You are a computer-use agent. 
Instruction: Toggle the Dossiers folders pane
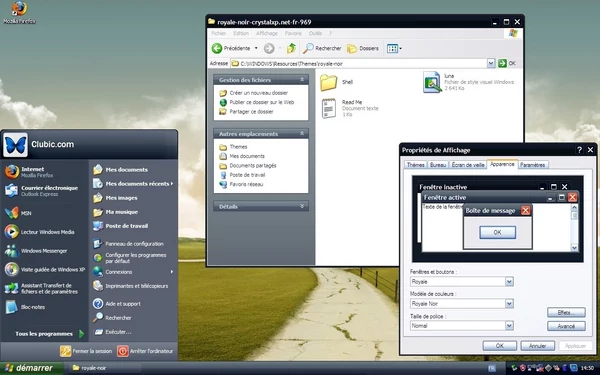pos(363,49)
